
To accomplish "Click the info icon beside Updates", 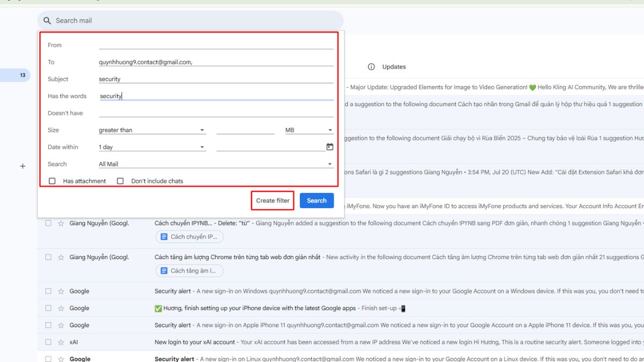I will pyautogui.click(x=371, y=67).
